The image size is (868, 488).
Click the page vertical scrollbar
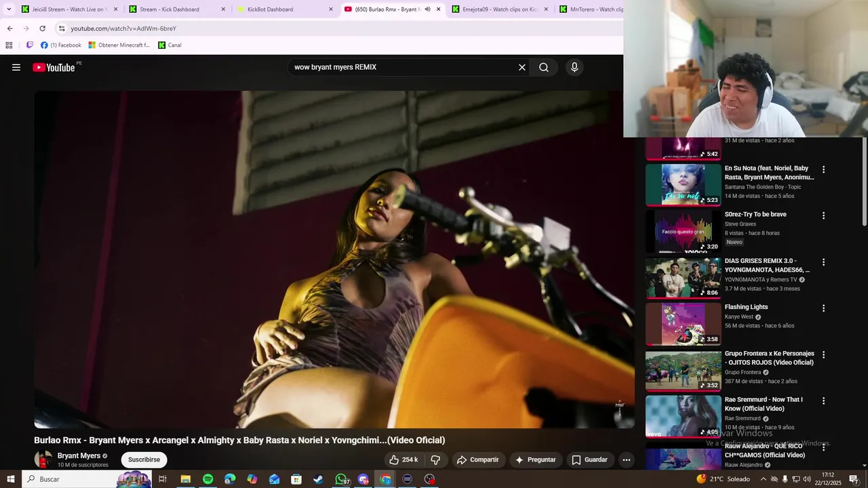(x=864, y=183)
